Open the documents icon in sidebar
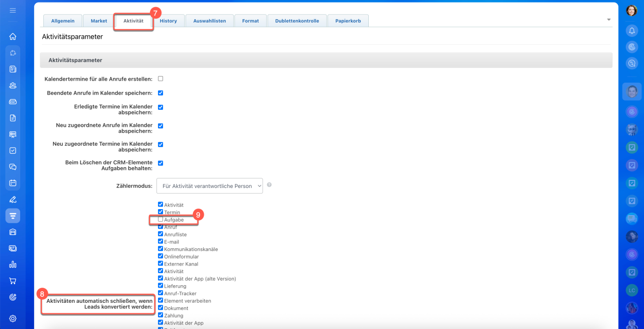The height and width of the screenshot is (329, 644). pyautogui.click(x=13, y=118)
